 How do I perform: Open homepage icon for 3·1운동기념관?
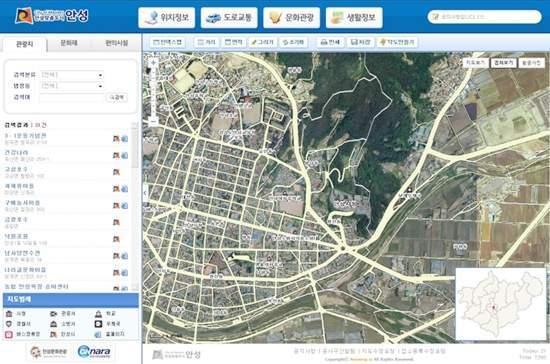pyautogui.click(x=125, y=139)
